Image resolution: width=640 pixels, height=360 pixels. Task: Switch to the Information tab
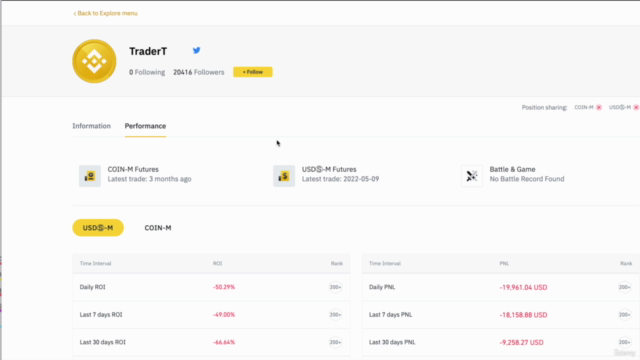(x=91, y=126)
